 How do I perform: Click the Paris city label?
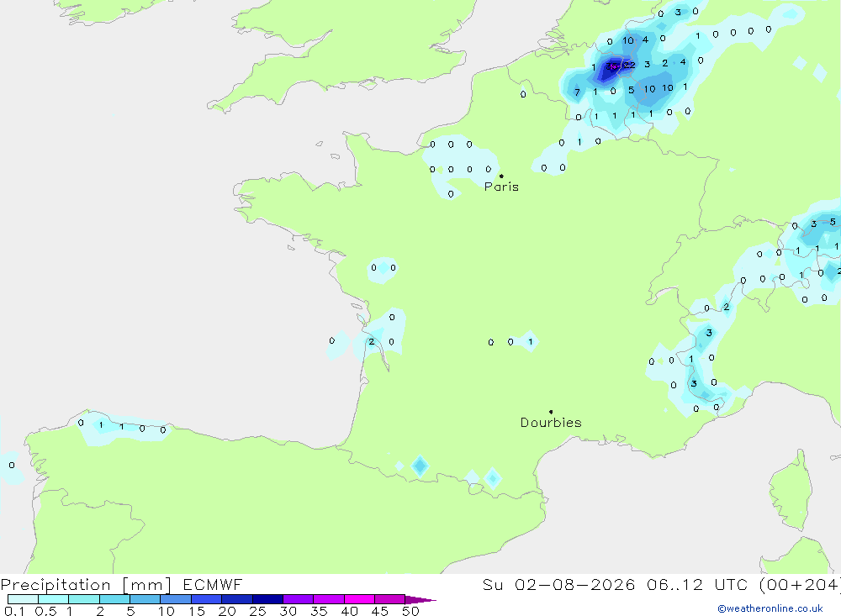(501, 187)
